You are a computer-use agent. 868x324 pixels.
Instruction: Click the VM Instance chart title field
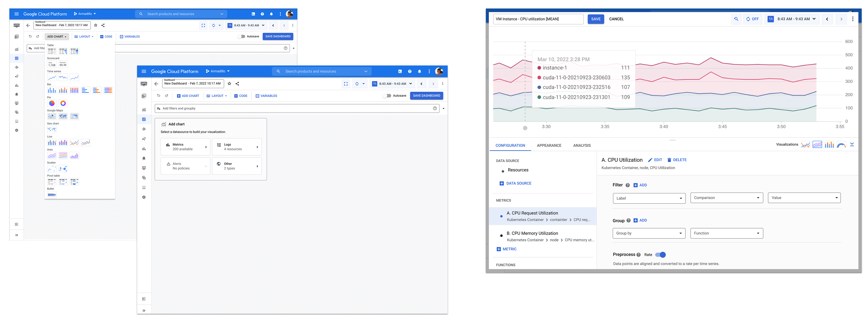click(x=538, y=19)
